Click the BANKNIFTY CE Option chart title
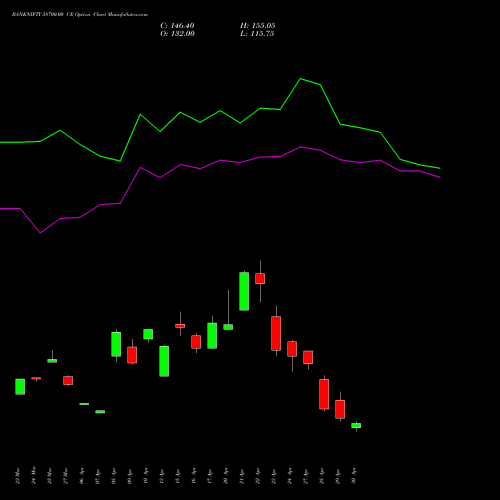This screenshot has height=500, width=500. [80, 15]
